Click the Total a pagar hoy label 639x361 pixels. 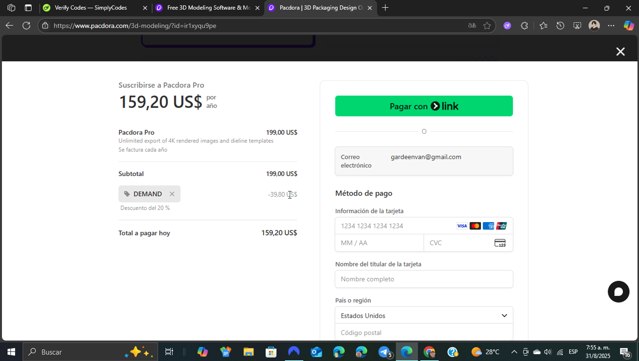point(144,233)
